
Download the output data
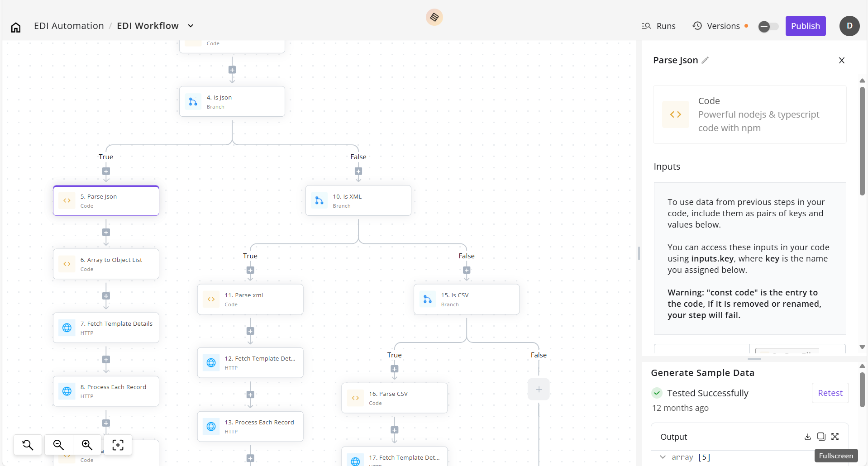pos(807,437)
